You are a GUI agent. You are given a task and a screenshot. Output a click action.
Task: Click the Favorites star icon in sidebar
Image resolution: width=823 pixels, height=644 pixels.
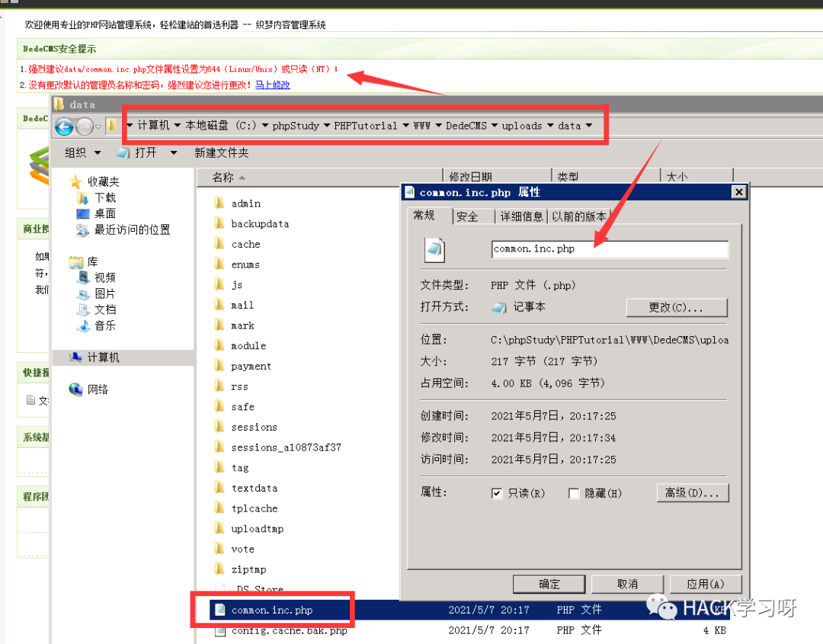click(75, 181)
